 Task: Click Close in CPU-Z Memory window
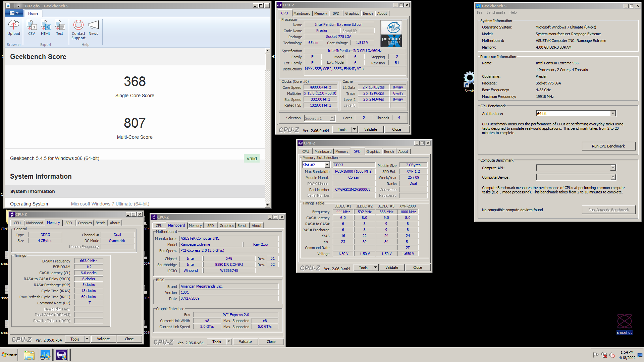(129, 339)
